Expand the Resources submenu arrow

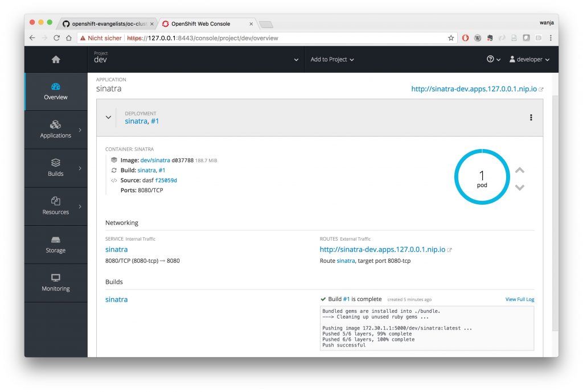tap(80, 206)
